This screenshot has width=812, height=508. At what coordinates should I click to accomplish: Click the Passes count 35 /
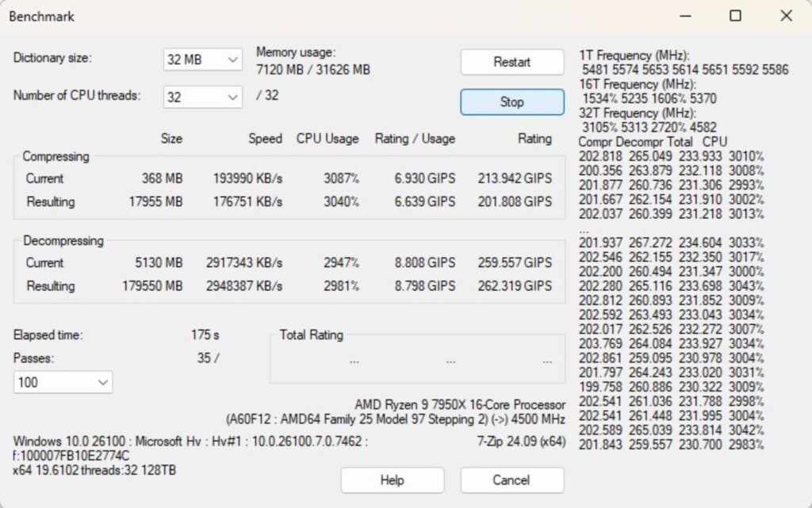pyautogui.click(x=209, y=358)
